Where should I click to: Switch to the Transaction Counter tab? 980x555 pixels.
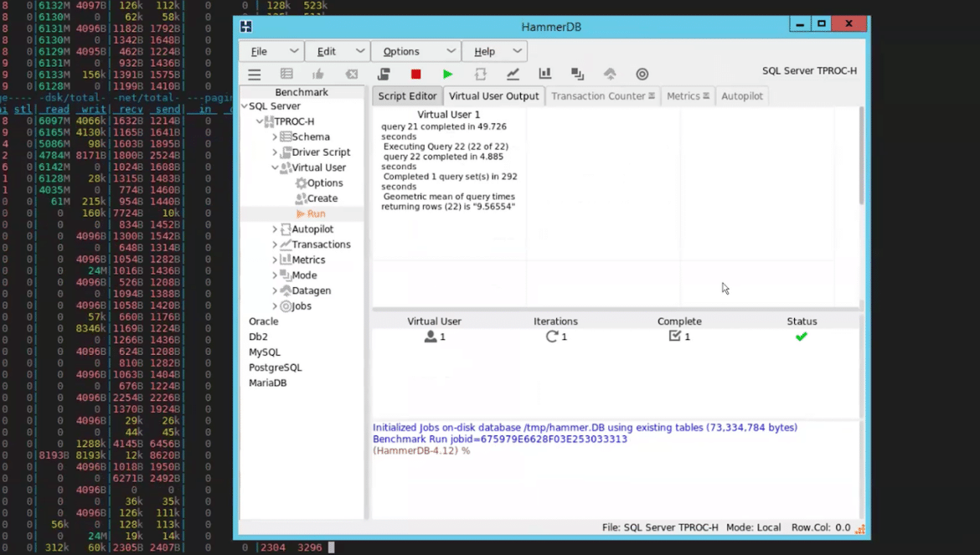603,96
